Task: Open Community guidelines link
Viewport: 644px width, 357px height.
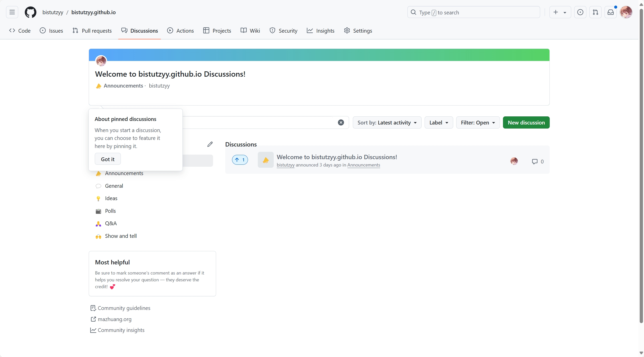Action: click(120, 308)
